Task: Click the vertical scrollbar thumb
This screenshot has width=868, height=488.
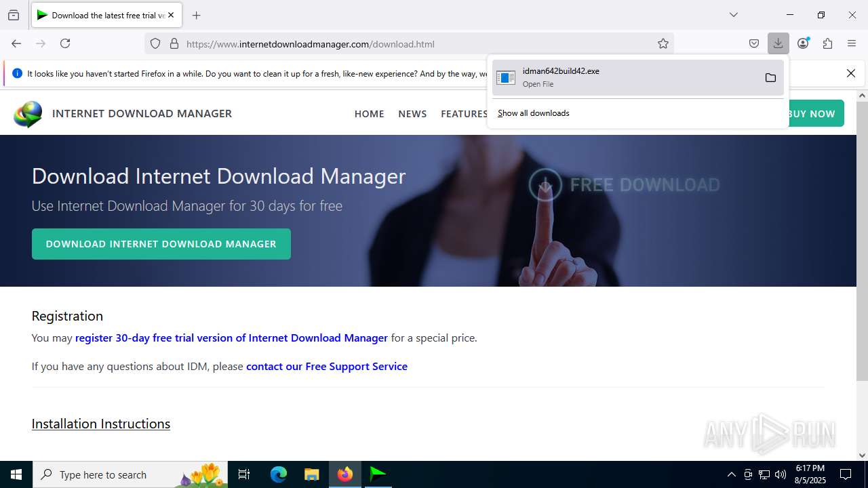Action: point(862,241)
